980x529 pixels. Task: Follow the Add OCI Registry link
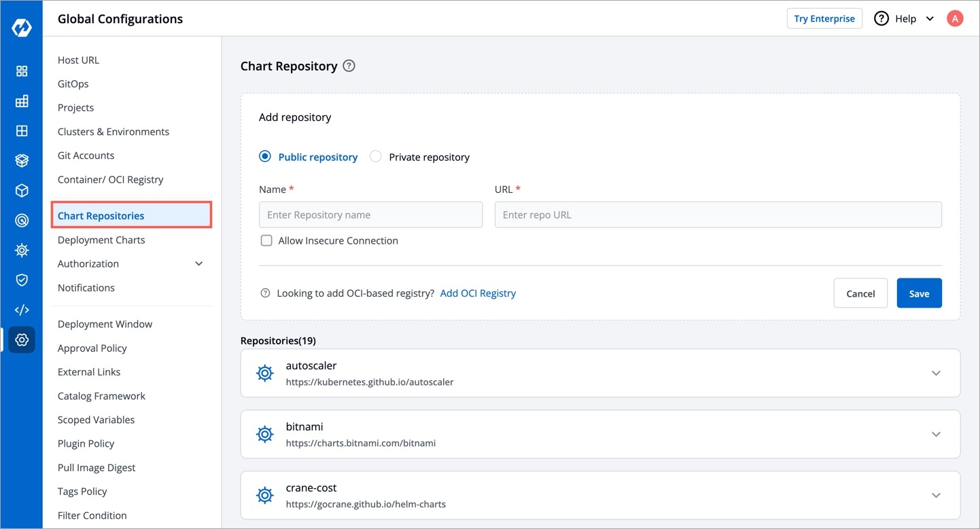point(478,293)
